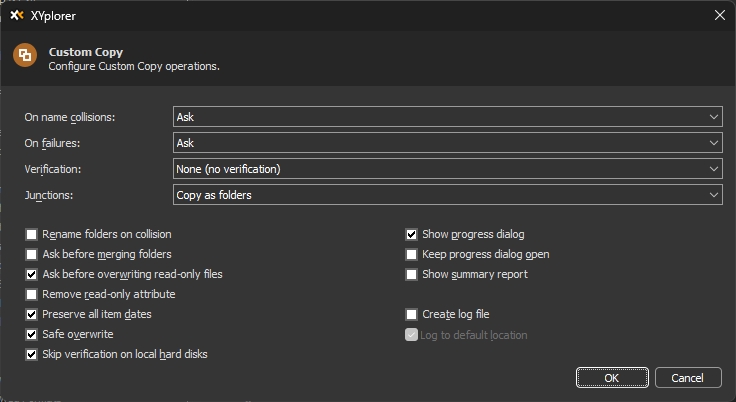736x402 pixels.
Task: Uncheck Ask before overwriting read-only files
Action: 32,274
